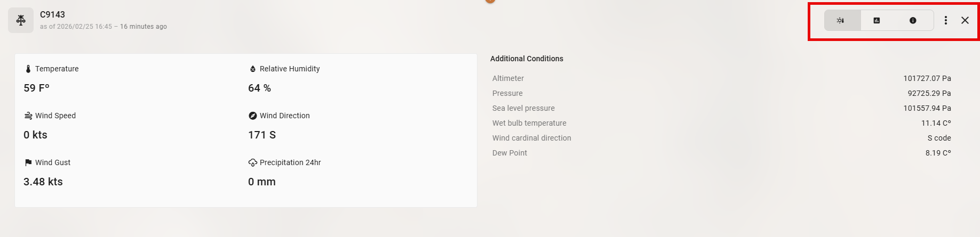The width and height of the screenshot is (980, 237).
Task: Switch to the station info view
Action: [913, 20]
